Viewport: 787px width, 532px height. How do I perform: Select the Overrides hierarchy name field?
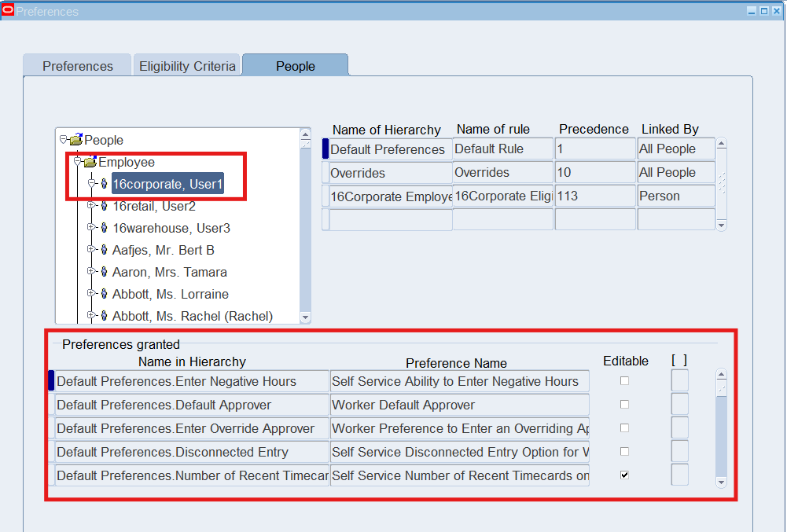point(390,173)
